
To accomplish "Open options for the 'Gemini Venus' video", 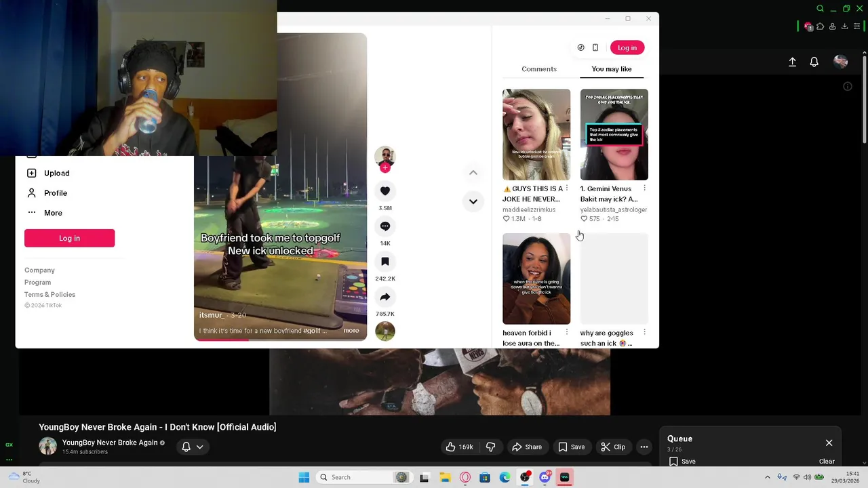I will tap(644, 188).
